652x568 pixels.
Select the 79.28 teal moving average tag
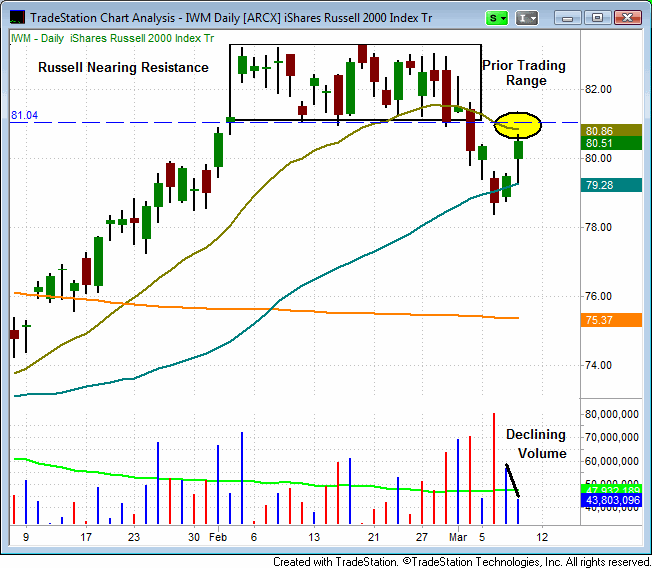tap(611, 185)
